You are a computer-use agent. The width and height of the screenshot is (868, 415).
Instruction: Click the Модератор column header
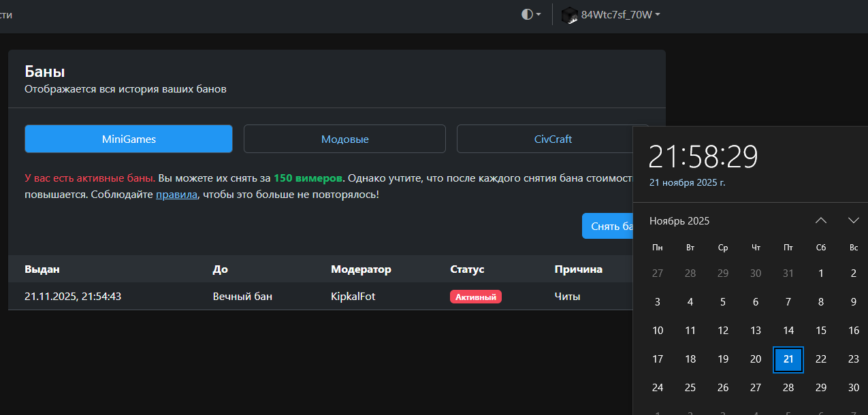tap(361, 269)
